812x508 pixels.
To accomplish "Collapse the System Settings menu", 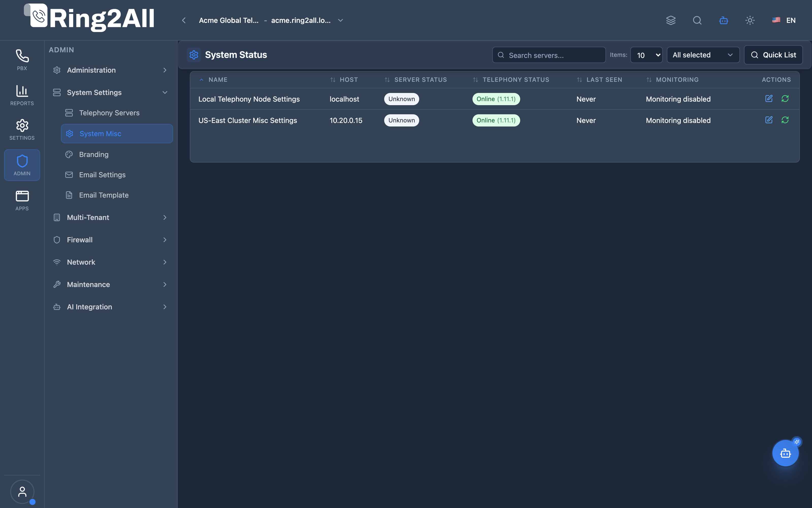I will 110,92.
